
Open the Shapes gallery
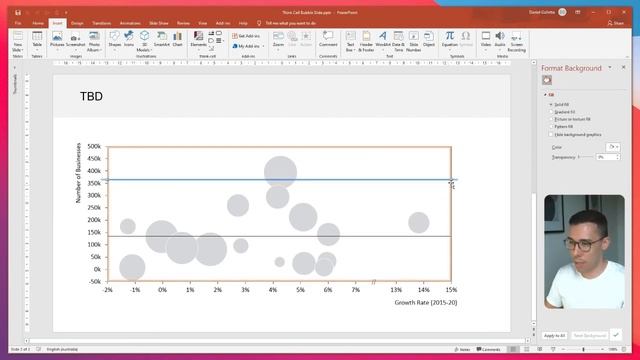tap(115, 39)
